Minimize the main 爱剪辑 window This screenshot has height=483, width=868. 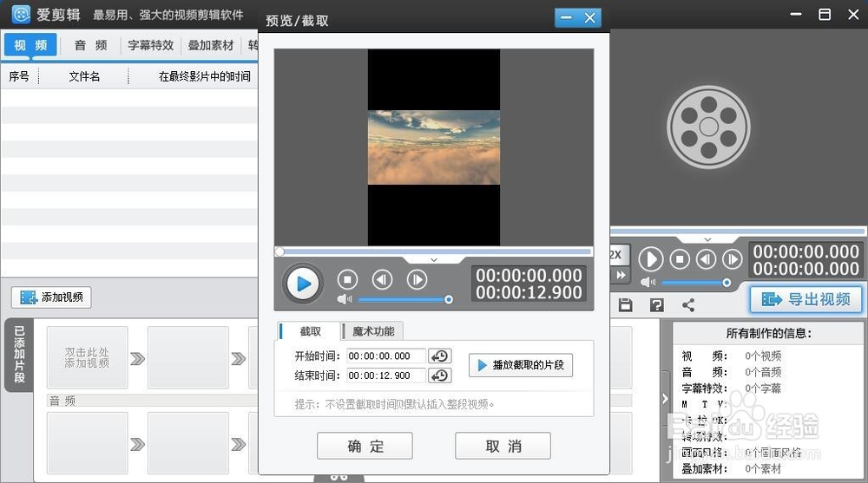pos(796,15)
